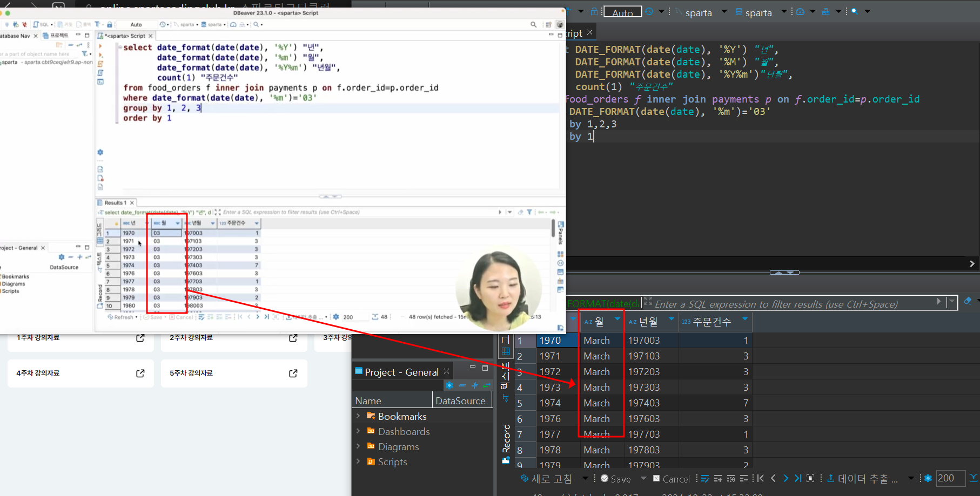
Task: Click edit cell value icon in dark results toolbar
Action: 705,478
